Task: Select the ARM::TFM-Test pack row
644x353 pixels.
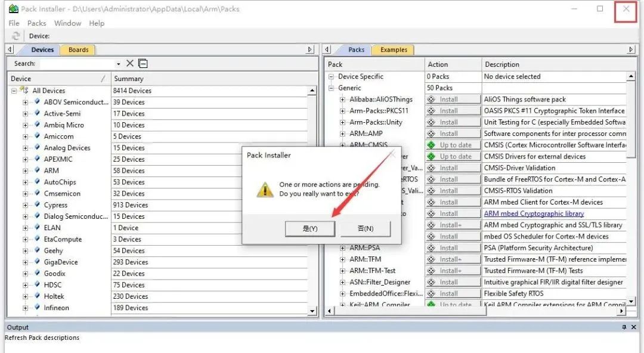Action: (x=372, y=271)
